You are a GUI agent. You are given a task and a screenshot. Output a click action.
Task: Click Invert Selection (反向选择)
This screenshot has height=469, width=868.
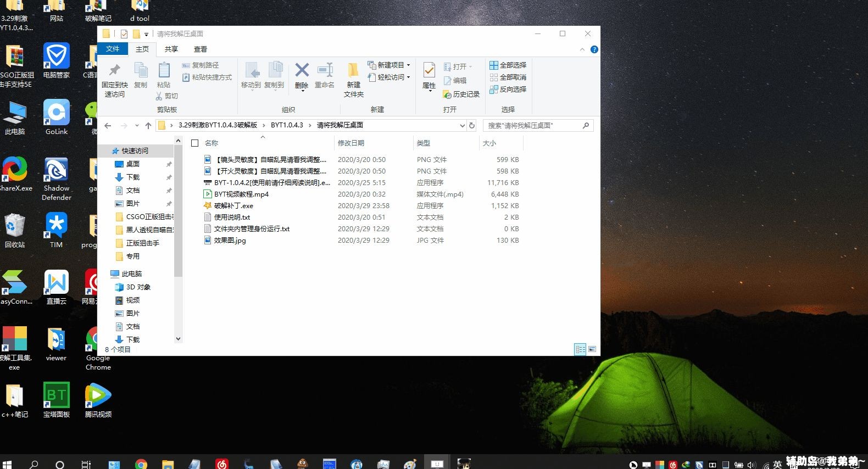[x=508, y=89]
